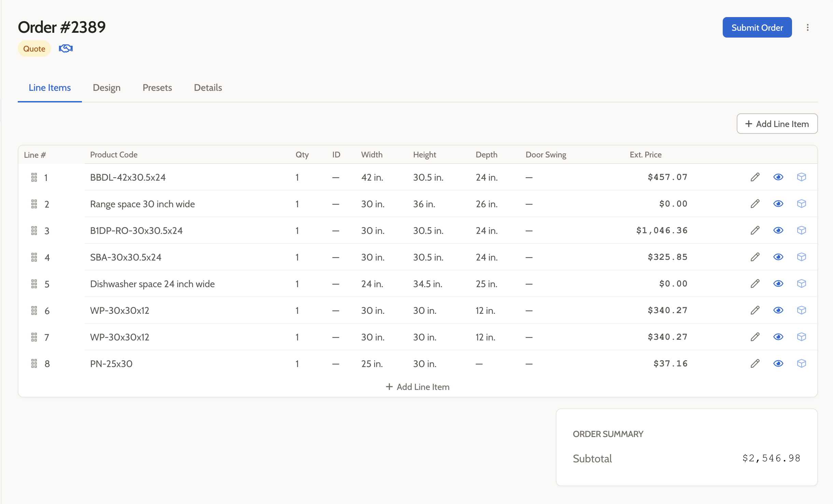Edit the PN-25x30 line item
The width and height of the screenshot is (833, 504).
[755, 363]
